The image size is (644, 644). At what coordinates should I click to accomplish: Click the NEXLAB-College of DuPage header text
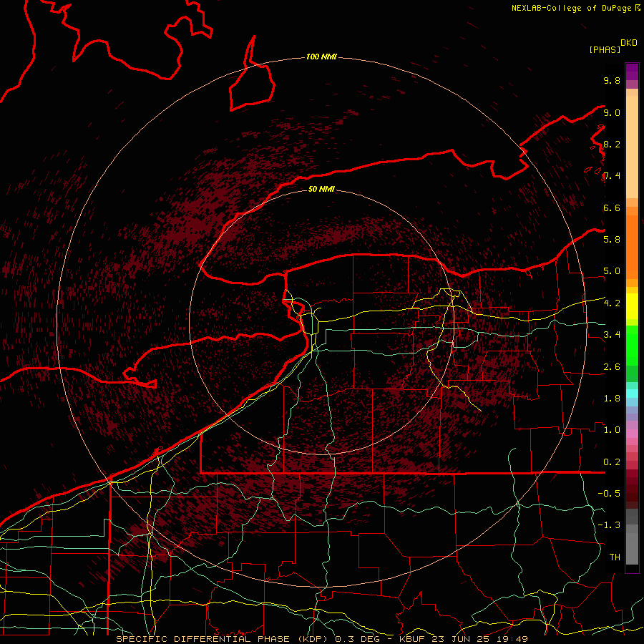pyautogui.click(x=572, y=8)
